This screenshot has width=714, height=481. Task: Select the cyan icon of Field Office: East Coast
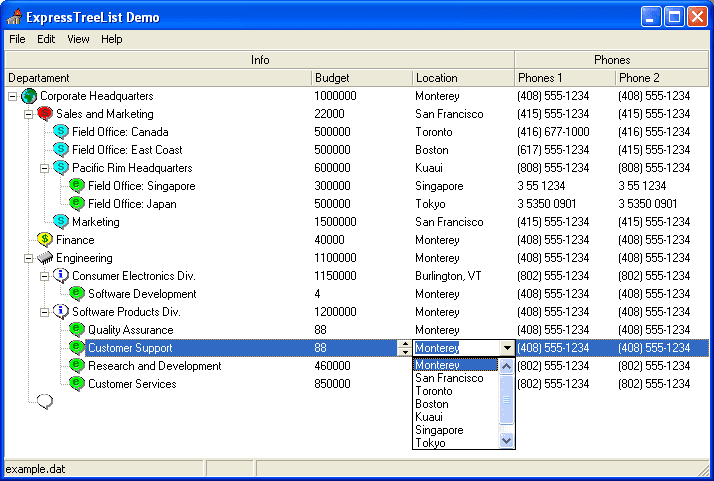(61, 150)
